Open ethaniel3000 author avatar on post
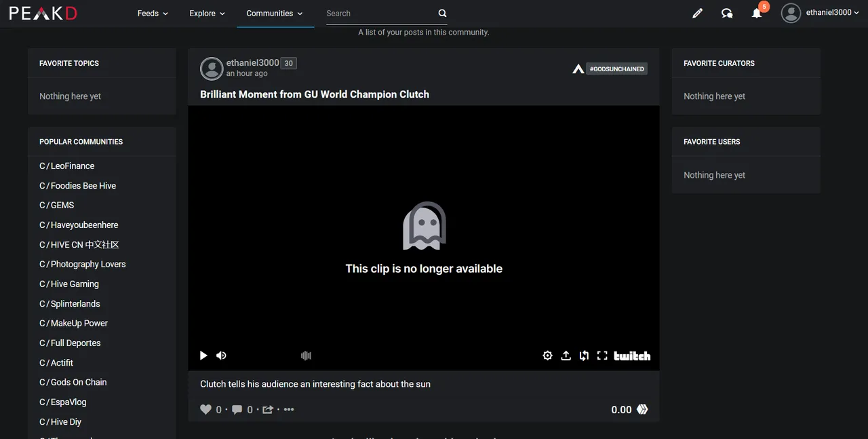 coord(212,69)
